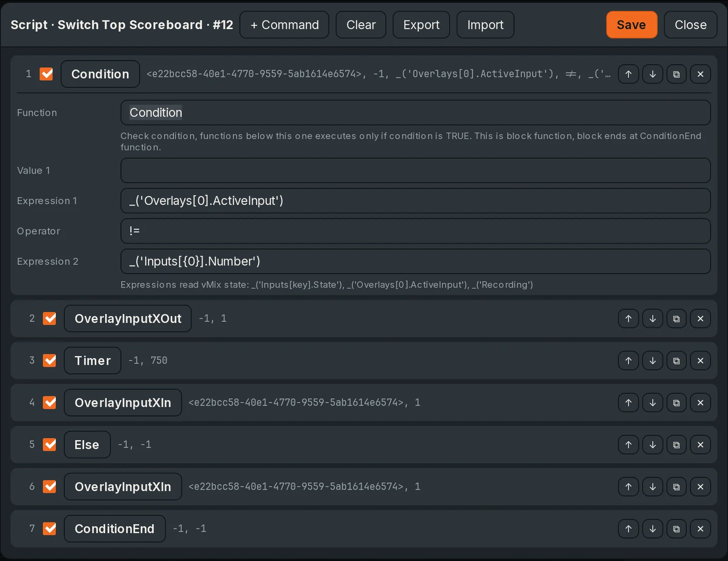The width and height of the screenshot is (728, 561).
Task: Expand the Else command
Action: pyautogui.click(x=87, y=445)
